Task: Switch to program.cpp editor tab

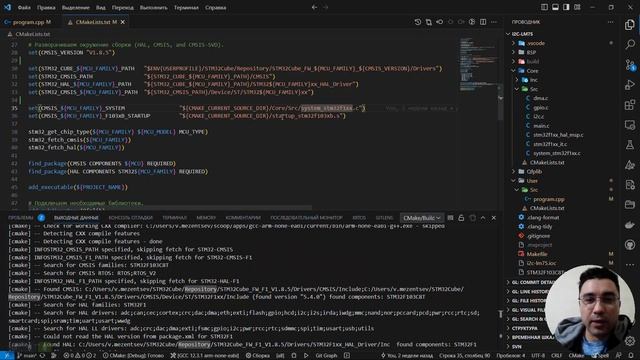Action: tap(29, 22)
